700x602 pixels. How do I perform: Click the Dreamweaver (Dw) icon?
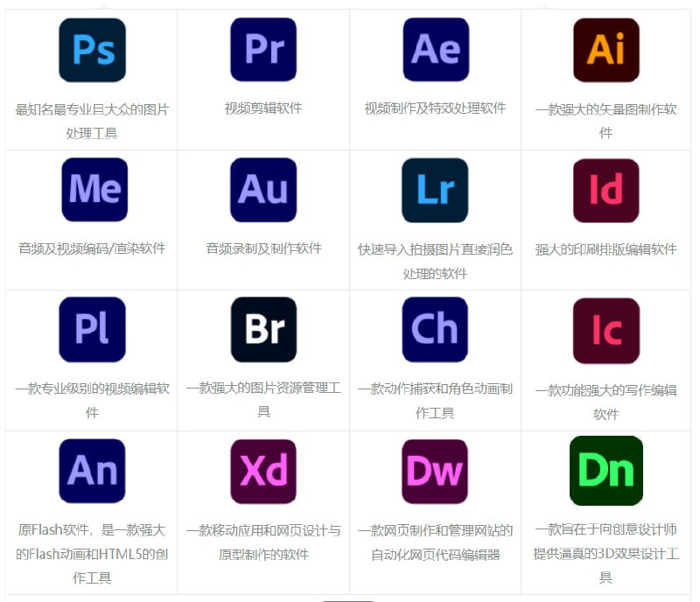[435, 470]
